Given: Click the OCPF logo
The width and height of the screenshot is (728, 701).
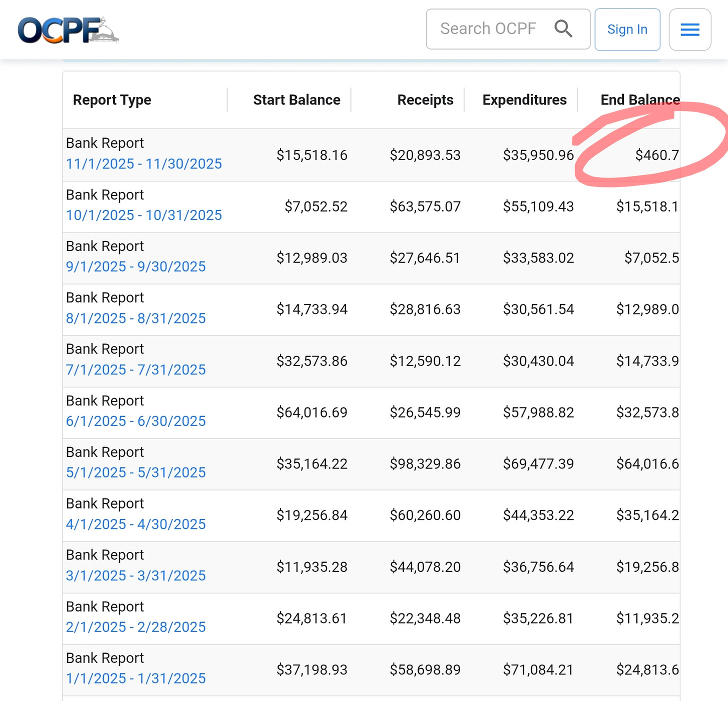Looking at the screenshot, I should tap(68, 30).
